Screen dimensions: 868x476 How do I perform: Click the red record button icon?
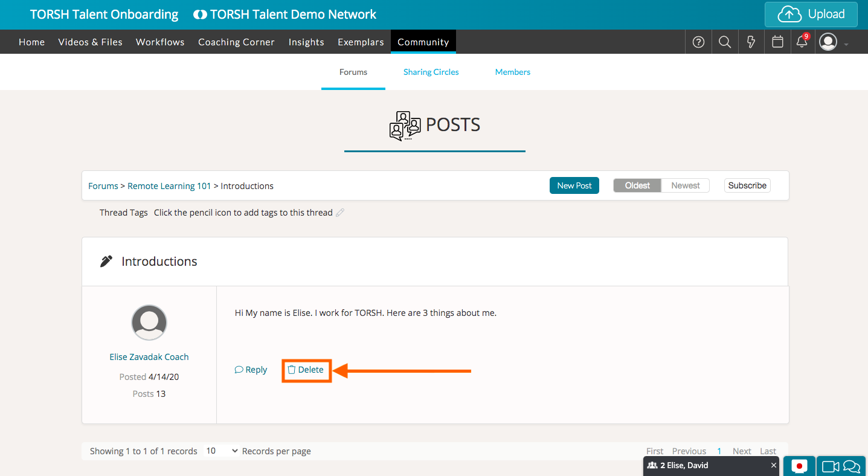tap(799, 466)
